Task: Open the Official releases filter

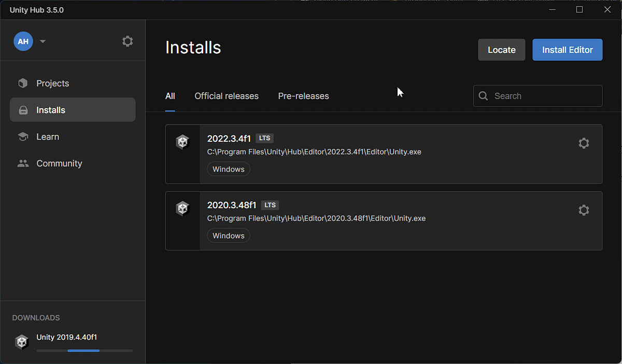Action: pos(227,96)
